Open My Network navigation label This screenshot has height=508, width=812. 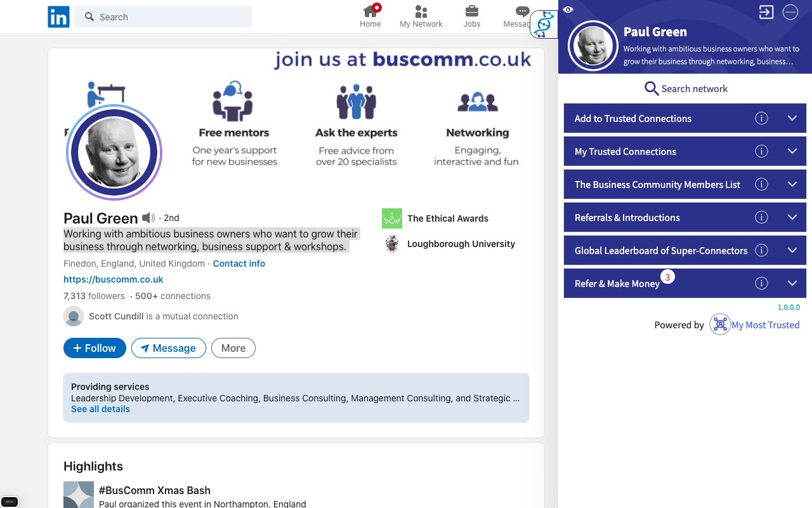click(421, 24)
